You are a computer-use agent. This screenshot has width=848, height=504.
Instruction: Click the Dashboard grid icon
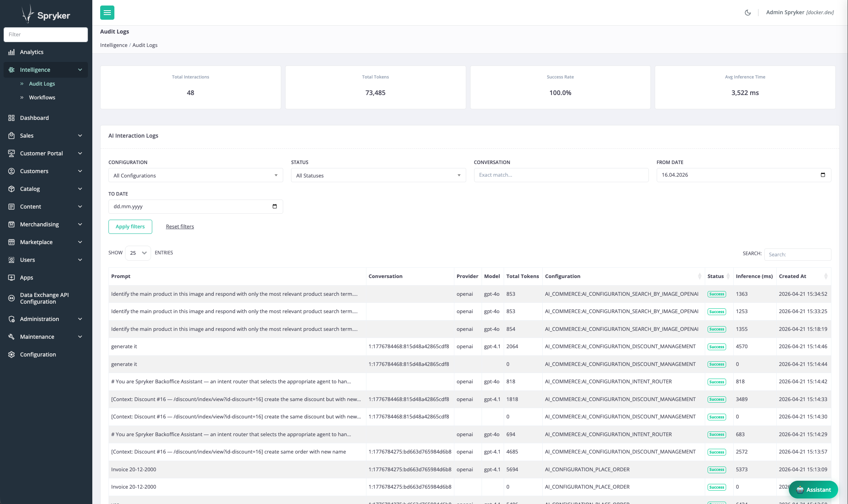[x=11, y=118]
